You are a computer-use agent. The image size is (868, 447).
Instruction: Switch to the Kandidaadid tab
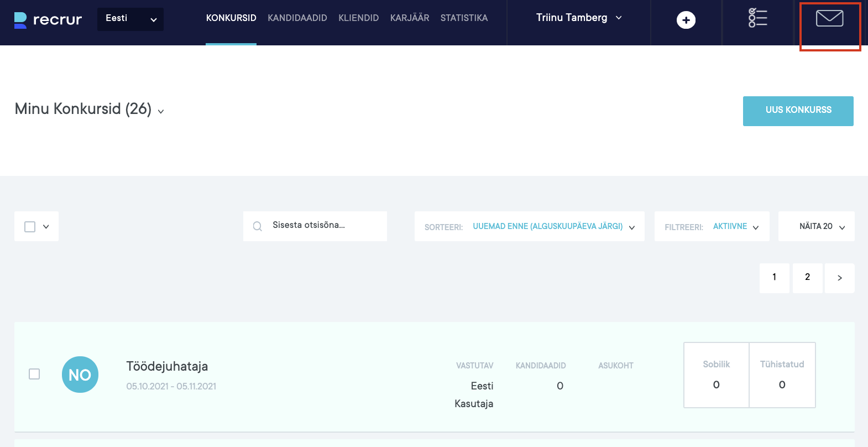[297, 18]
